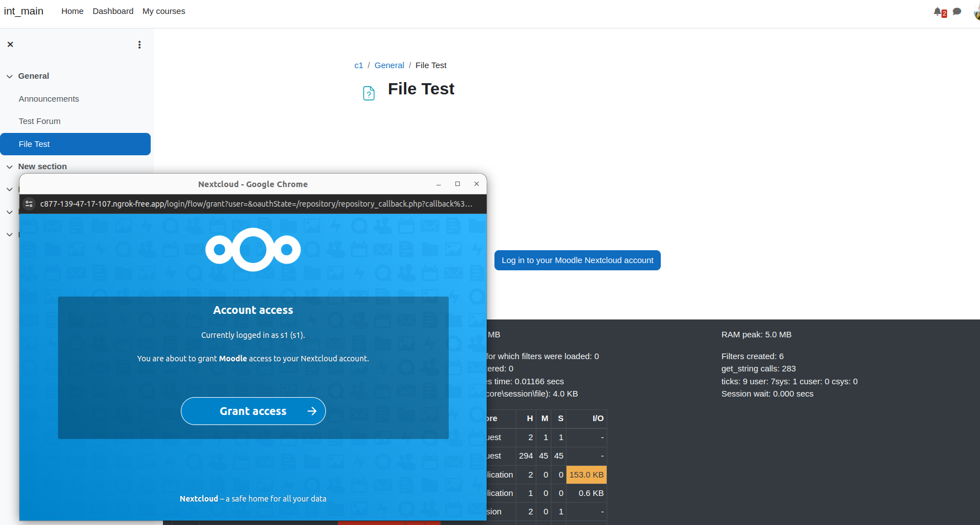Close the course index drawer
Image resolution: width=980 pixels, height=525 pixels.
coord(10,44)
